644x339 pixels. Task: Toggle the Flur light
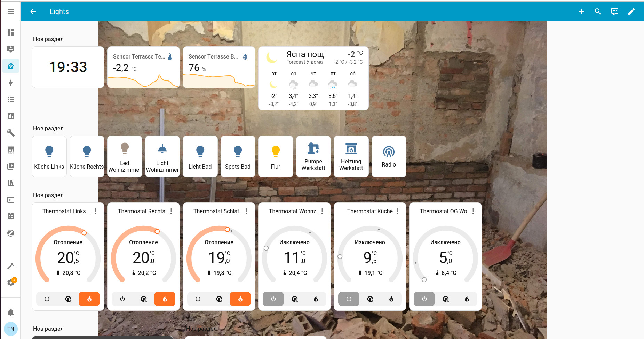276,156
